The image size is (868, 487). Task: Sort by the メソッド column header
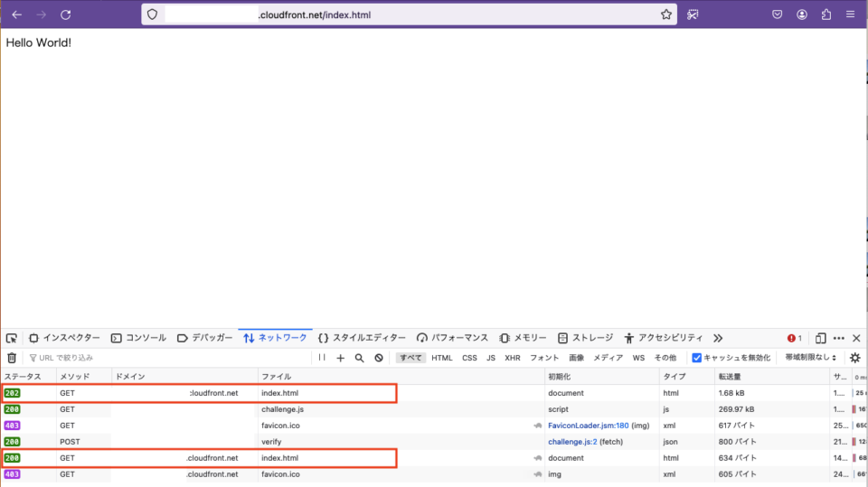coord(83,376)
